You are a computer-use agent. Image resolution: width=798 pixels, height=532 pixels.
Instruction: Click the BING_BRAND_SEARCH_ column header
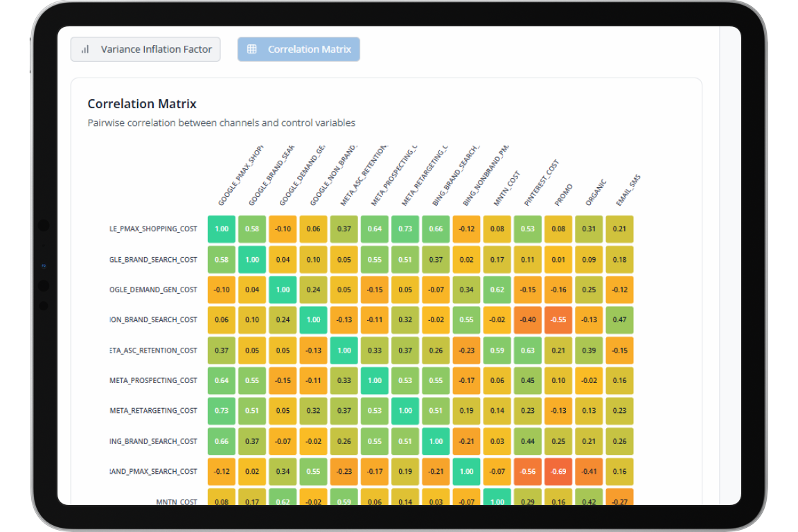pyautogui.click(x=456, y=176)
